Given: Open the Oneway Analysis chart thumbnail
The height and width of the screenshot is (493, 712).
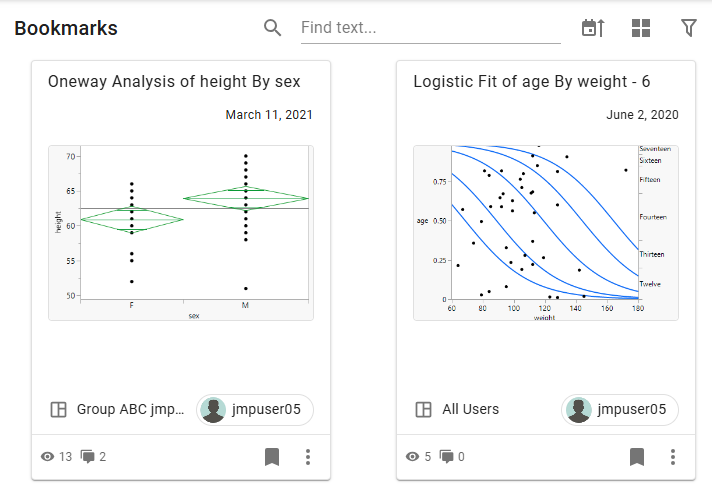Looking at the screenshot, I should 181,233.
